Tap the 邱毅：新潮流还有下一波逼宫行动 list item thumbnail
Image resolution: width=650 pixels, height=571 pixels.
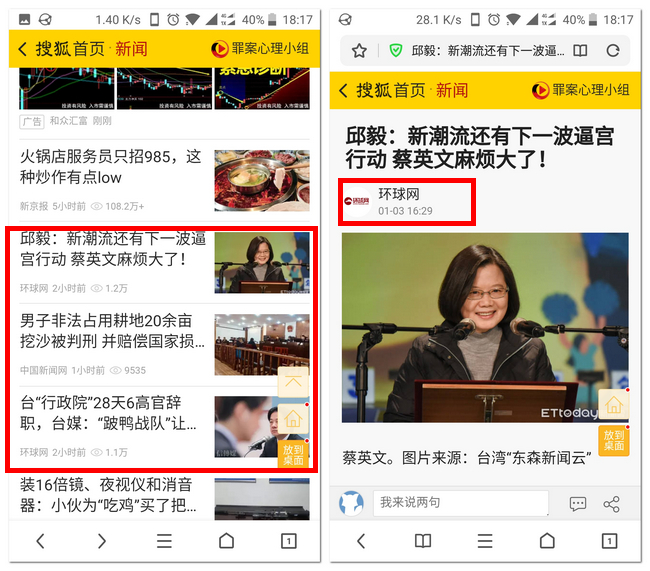click(x=261, y=262)
